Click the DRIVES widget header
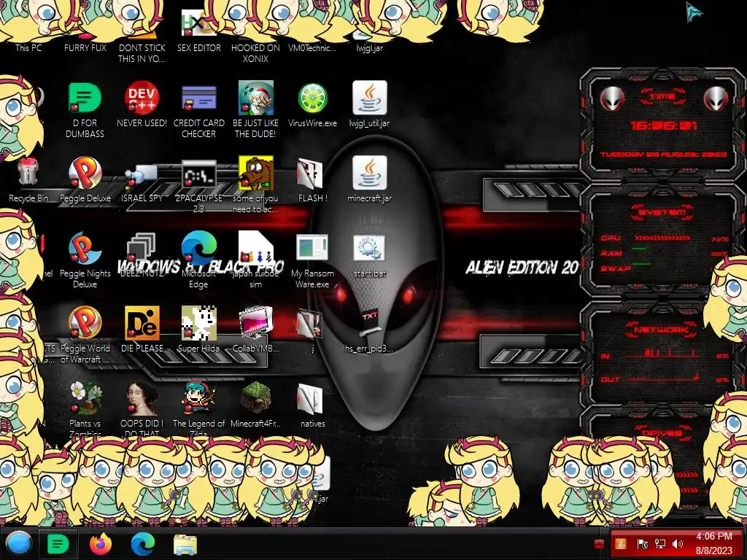 (x=662, y=433)
